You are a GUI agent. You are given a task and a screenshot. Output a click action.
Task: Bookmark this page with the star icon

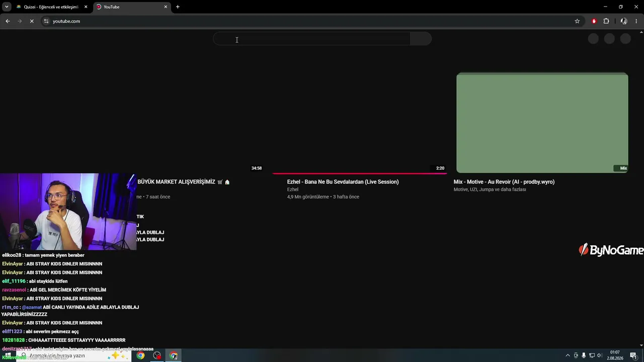click(577, 21)
